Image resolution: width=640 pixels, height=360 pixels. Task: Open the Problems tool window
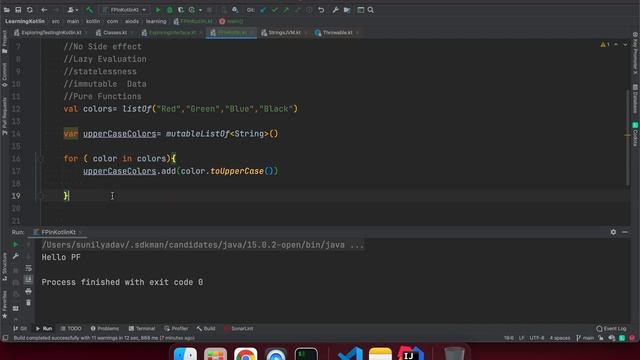104,329
